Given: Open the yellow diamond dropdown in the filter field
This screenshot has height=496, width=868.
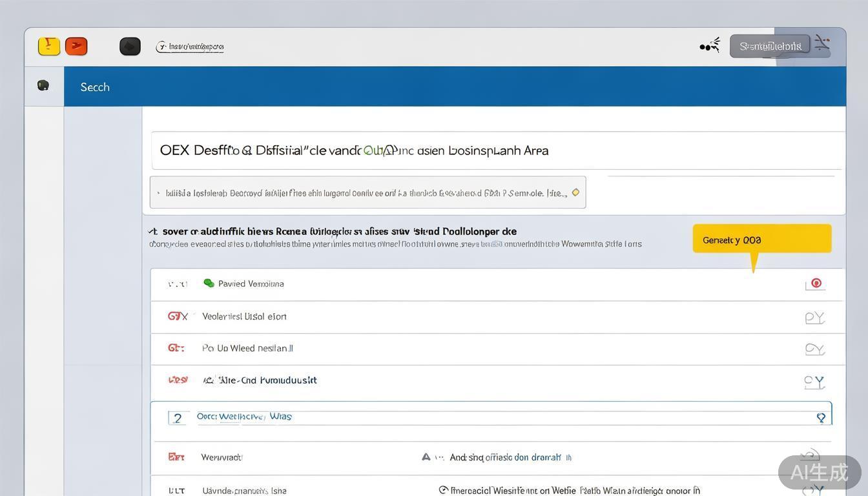Looking at the screenshot, I should click(x=575, y=192).
